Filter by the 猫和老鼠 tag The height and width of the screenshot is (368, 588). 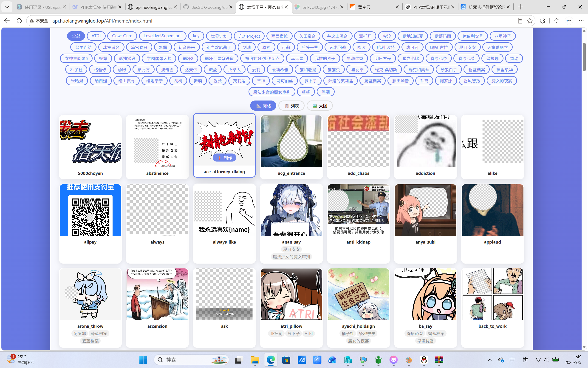308,70
